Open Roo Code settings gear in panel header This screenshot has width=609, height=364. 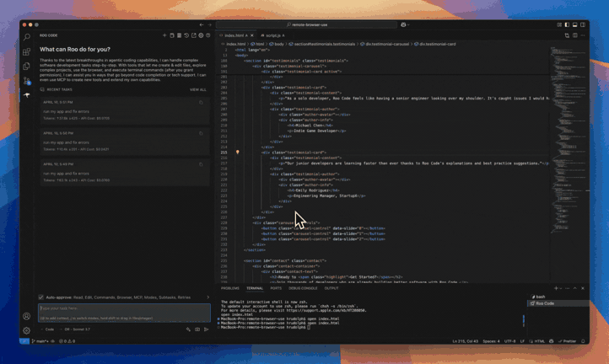(201, 35)
